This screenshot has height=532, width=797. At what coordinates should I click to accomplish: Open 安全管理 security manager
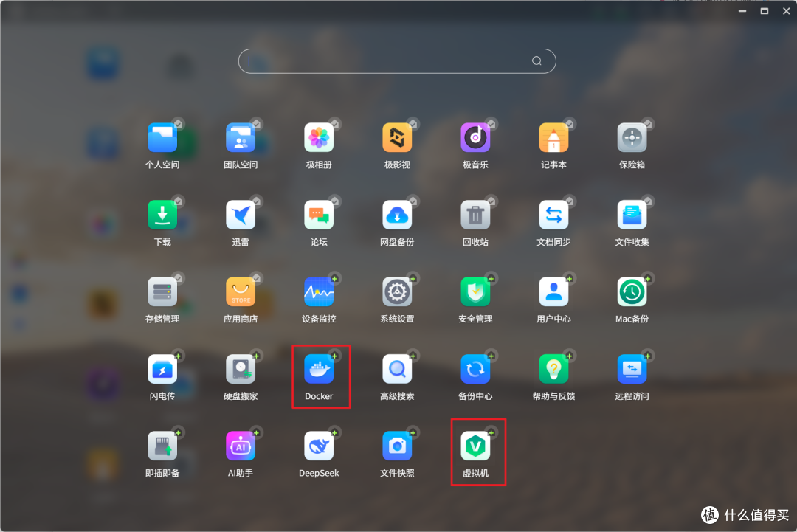[x=475, y=292]
